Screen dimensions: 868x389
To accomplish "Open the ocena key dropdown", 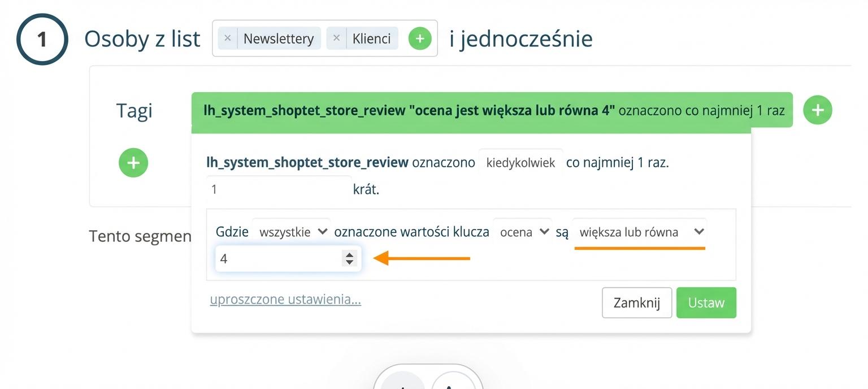I will pyautogui.click(x=522, y=232).
